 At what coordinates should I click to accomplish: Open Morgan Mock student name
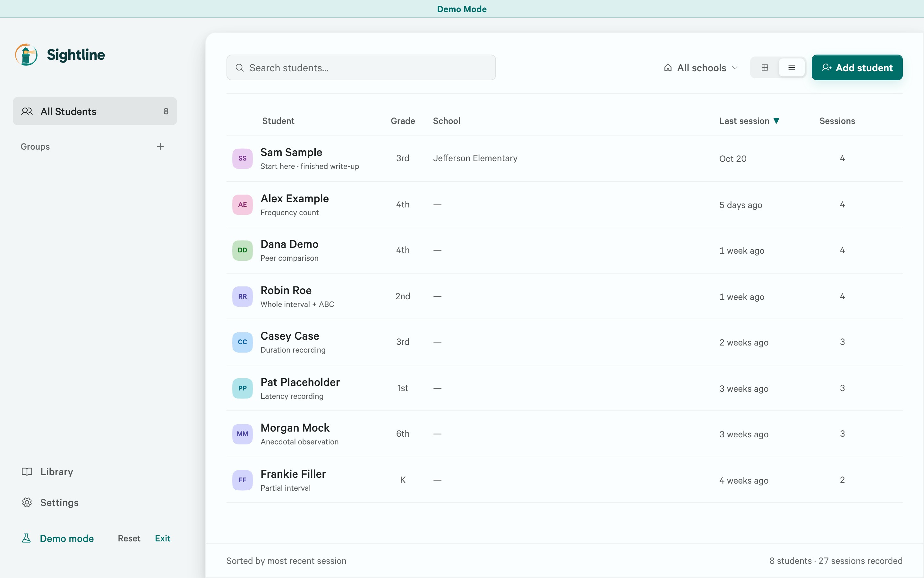tap(295, 428)
